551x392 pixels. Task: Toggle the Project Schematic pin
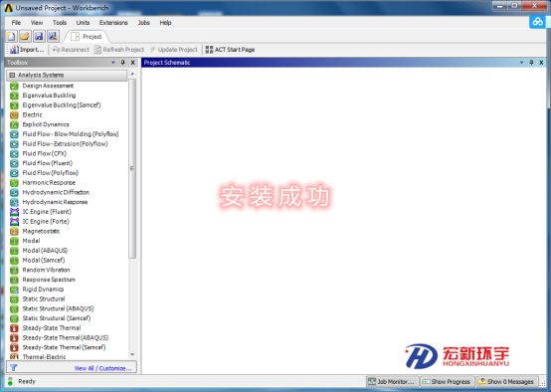pos(531,63)
